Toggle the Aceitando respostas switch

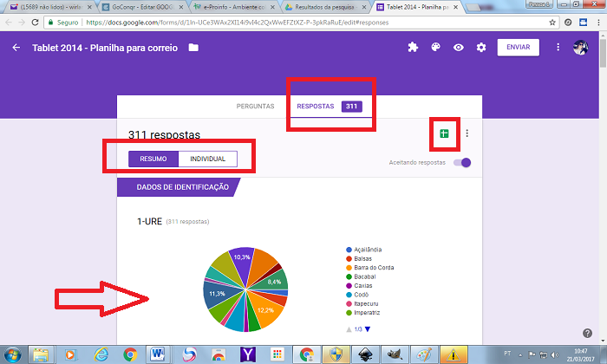[x=463, y=162]
